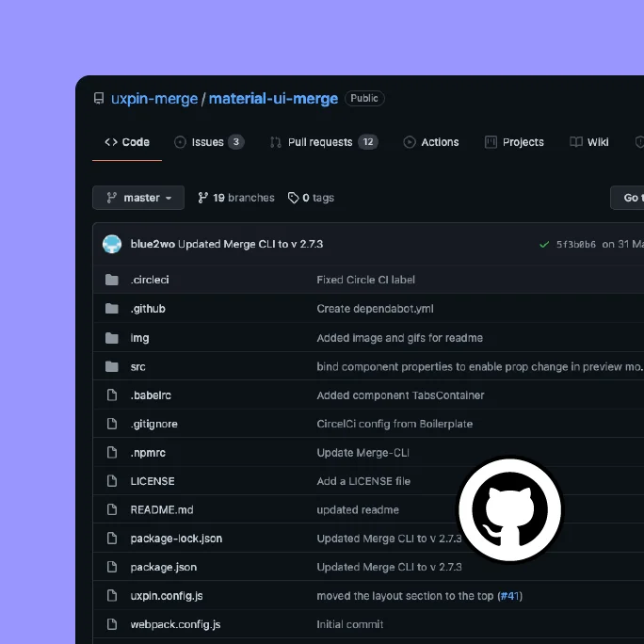Viewport: 644px width, 644px height.
Task: Click the blue2wo avatar thumbnail
Action: pos(112,244)
